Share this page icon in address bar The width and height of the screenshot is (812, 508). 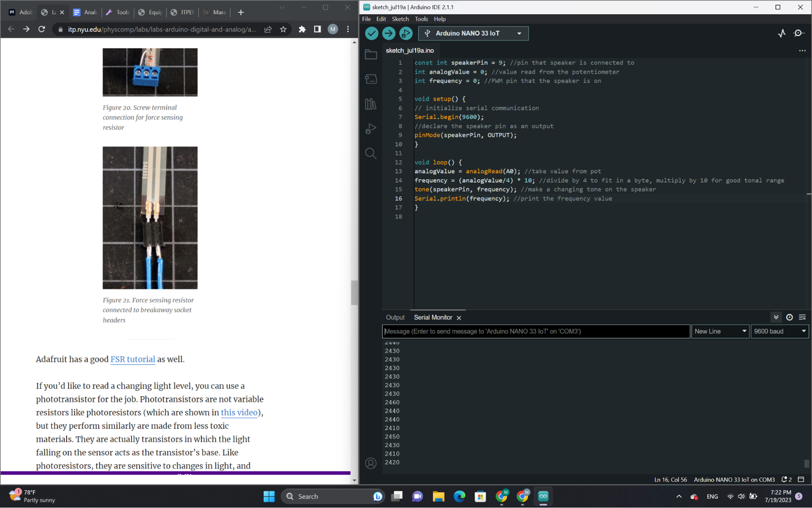tap(268, 29)
